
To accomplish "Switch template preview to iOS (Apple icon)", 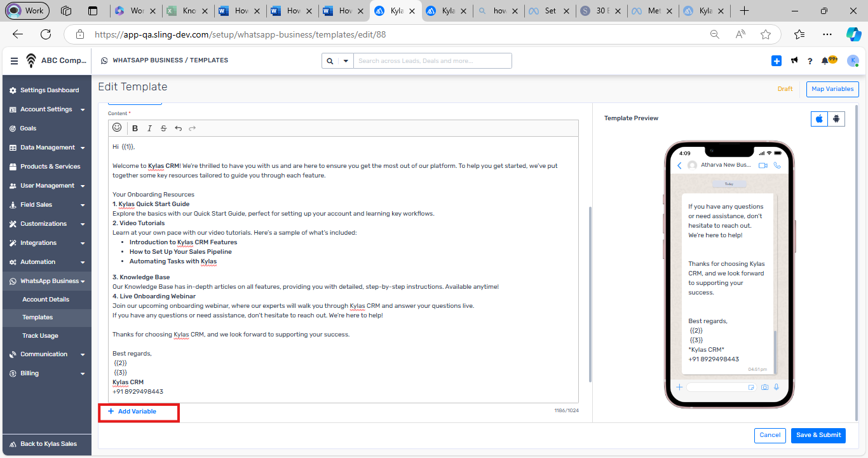I will (819, 118).
